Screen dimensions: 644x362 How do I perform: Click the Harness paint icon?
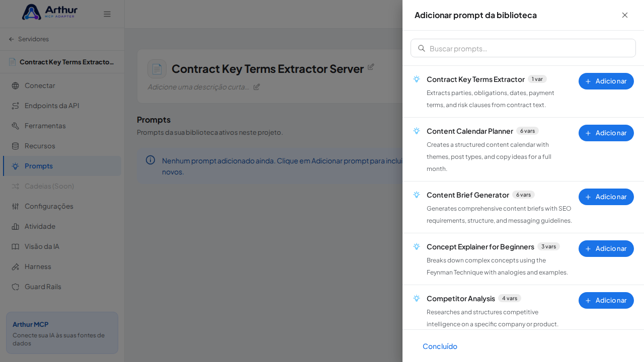coord(15,266)
